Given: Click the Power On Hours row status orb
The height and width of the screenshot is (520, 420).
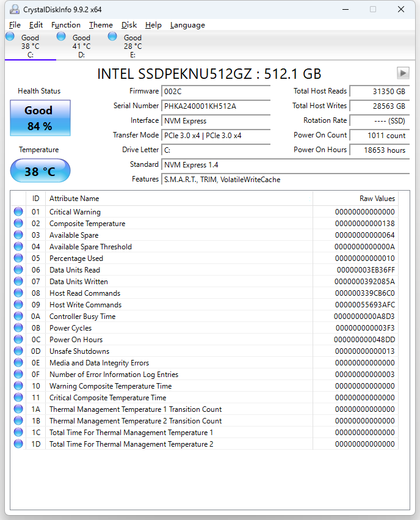Looking at the screenshot, I should click(18, 339).
